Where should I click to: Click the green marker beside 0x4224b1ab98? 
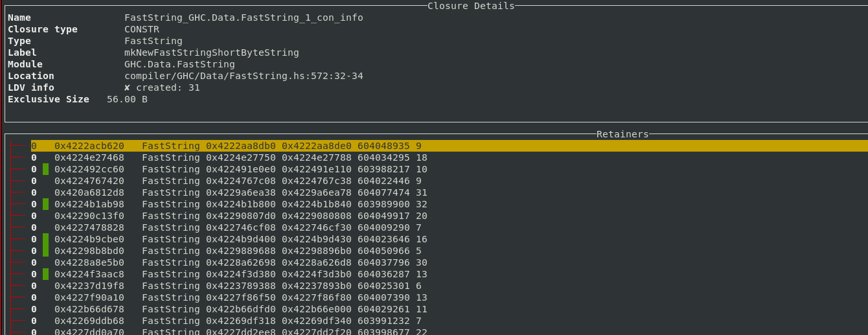tap(45, 204)
